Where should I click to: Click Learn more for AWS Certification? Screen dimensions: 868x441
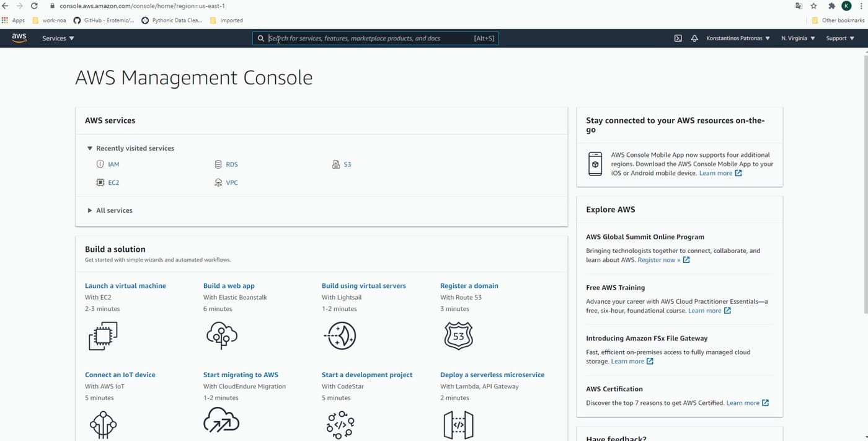[x=748, y=403]
